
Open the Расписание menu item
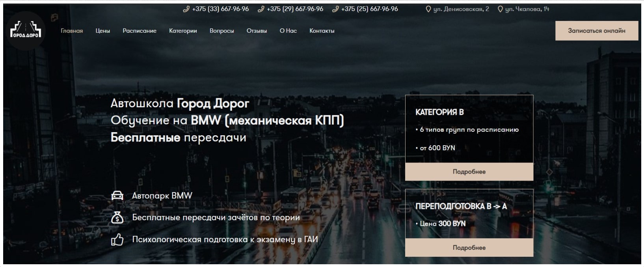coord(140,31)
